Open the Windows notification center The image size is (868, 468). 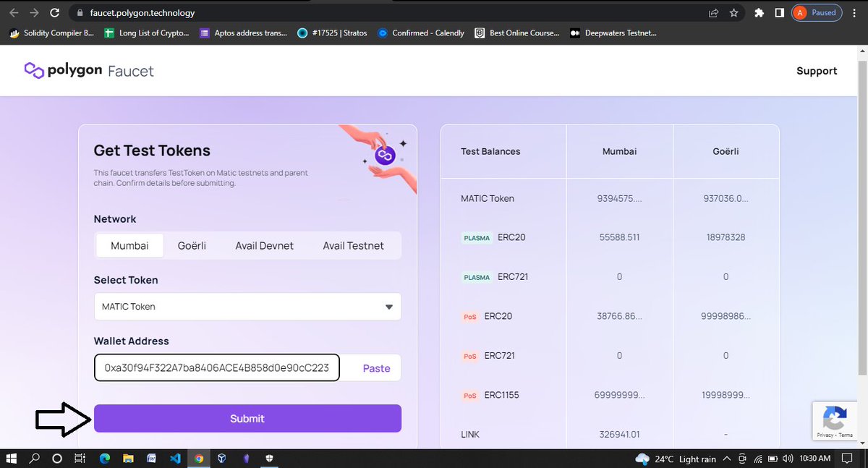(x=846, y=459)
